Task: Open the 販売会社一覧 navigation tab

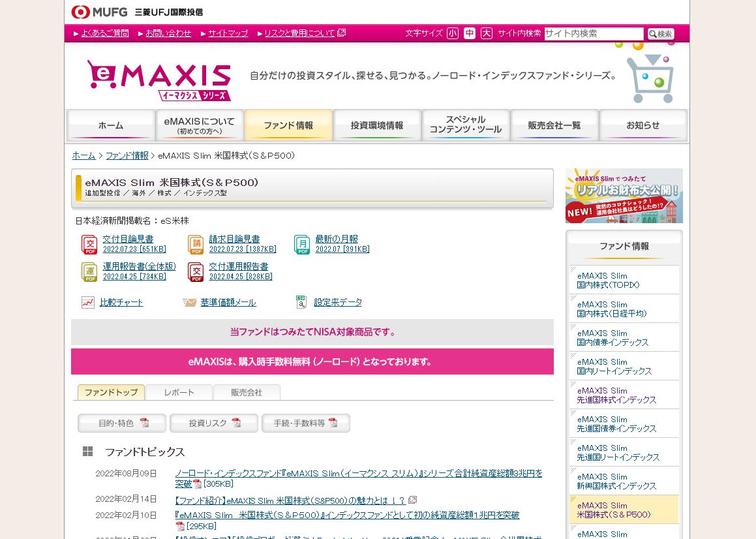Action: (x=554, y=125)
